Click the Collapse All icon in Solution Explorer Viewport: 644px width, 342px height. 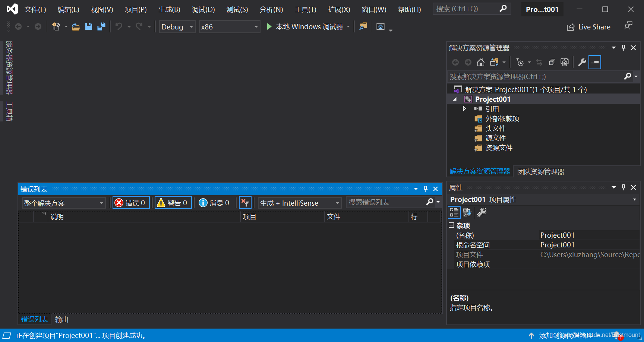(x=552, y=62)
